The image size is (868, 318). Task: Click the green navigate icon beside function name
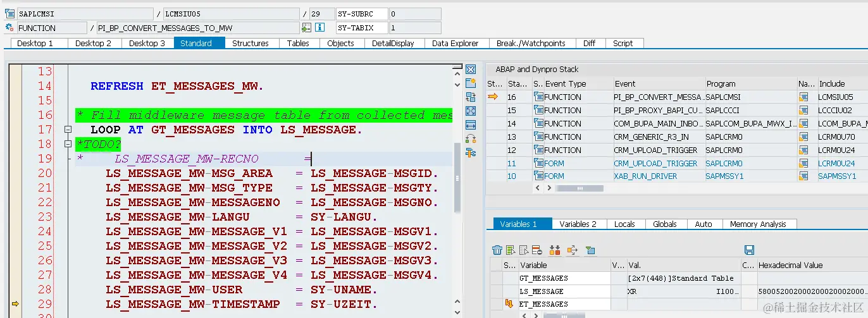307,28
